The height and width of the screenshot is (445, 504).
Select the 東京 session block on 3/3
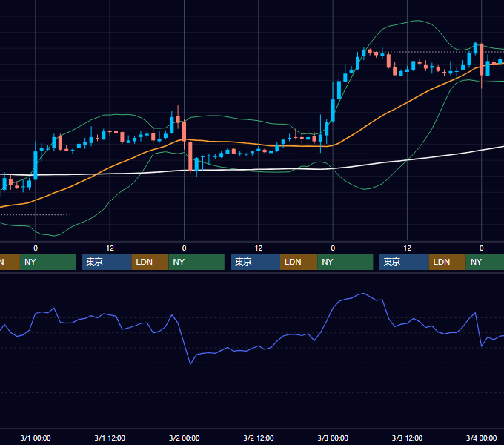(405, 262)
